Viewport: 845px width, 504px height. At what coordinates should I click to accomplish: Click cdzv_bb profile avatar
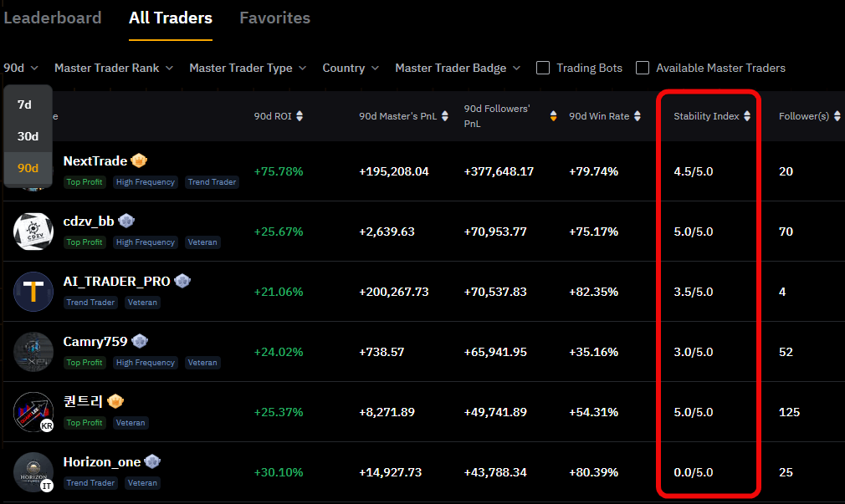pyautogui.click(x=33, y=232)
